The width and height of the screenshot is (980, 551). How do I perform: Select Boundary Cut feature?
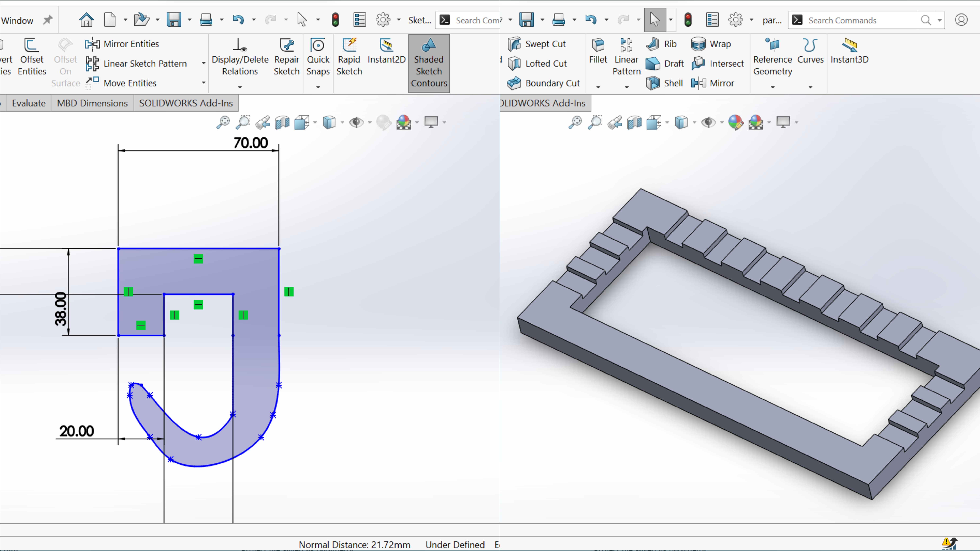543,83
